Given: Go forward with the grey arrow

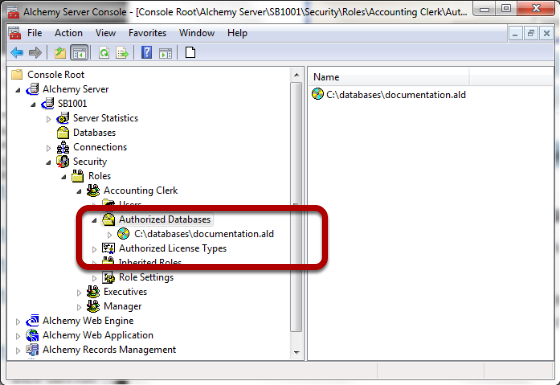Looking at the screenshot, I should [35, 53].
